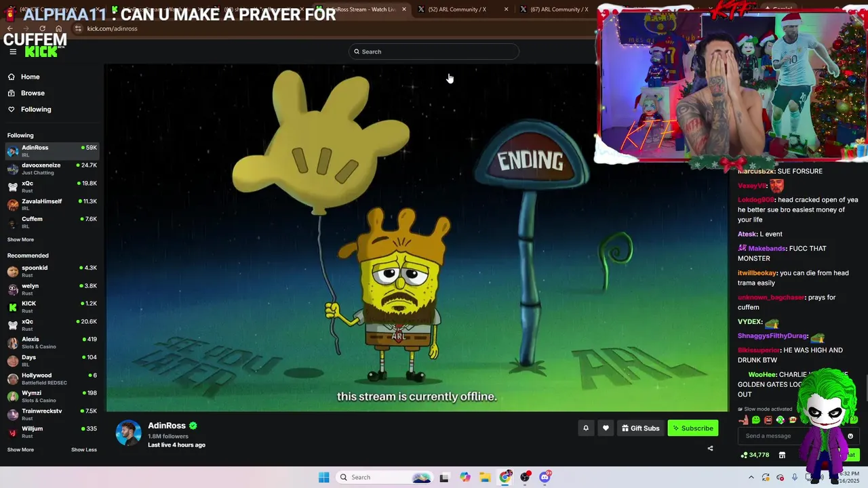The height and width of the screenshot is (488, 868).
Task: Reload the page with browser refresh button
Action: [43, 28]
